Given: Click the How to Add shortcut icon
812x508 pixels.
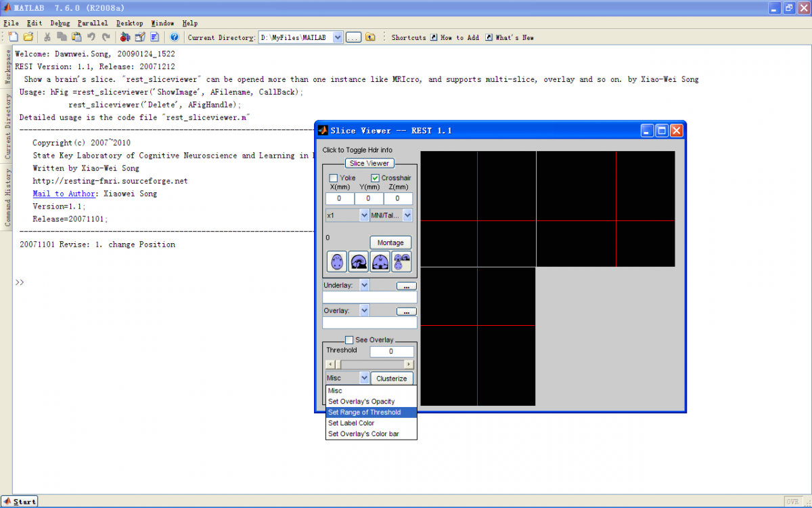Looking at the screenshot, I should (x=434, y=37).
